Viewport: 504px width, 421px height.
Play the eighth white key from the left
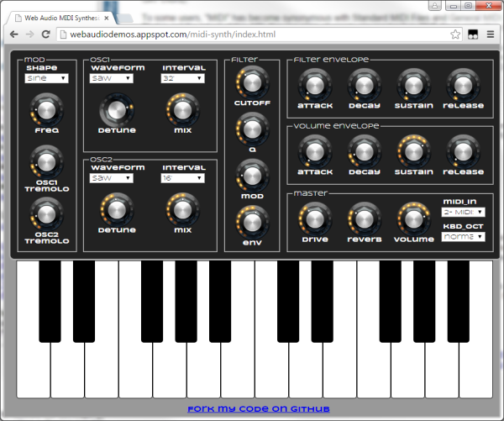(271, 370)
